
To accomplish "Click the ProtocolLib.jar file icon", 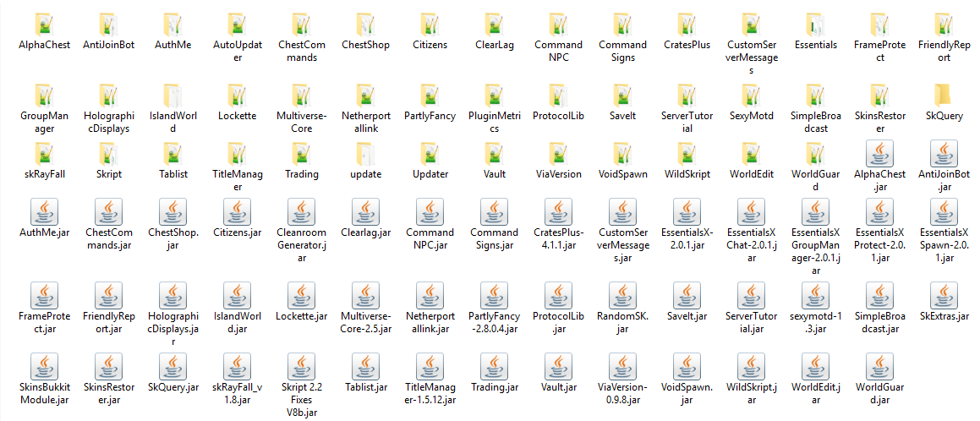I will tap(559, 295).
